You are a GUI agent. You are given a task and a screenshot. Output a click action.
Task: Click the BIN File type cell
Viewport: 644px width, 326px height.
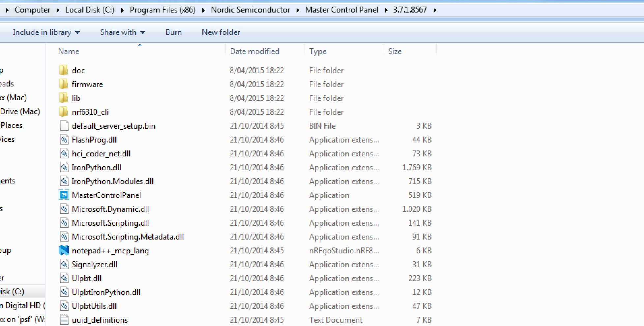pos(322,126)
